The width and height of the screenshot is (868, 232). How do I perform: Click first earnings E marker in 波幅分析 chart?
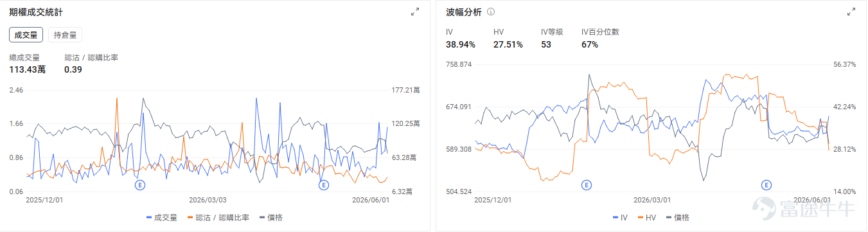(x=586, y=185)
